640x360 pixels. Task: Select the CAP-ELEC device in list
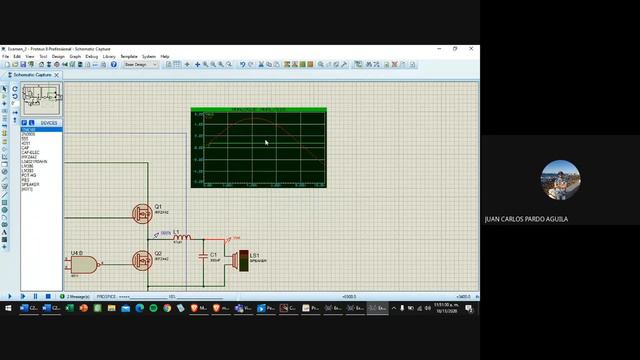(31, 152)
